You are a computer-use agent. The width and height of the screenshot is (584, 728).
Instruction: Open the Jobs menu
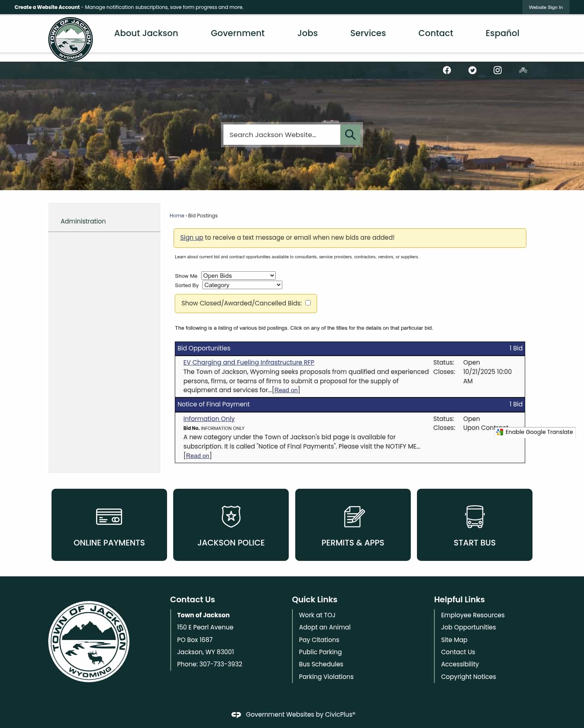point(307,33)
